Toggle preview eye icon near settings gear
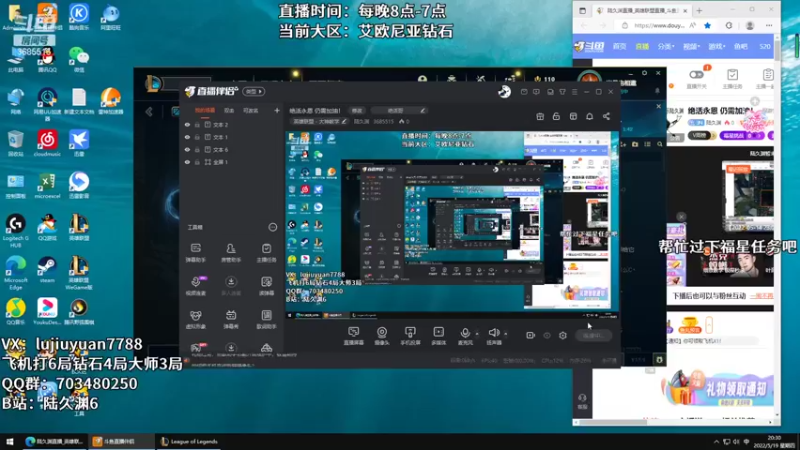 coord(547,335)
